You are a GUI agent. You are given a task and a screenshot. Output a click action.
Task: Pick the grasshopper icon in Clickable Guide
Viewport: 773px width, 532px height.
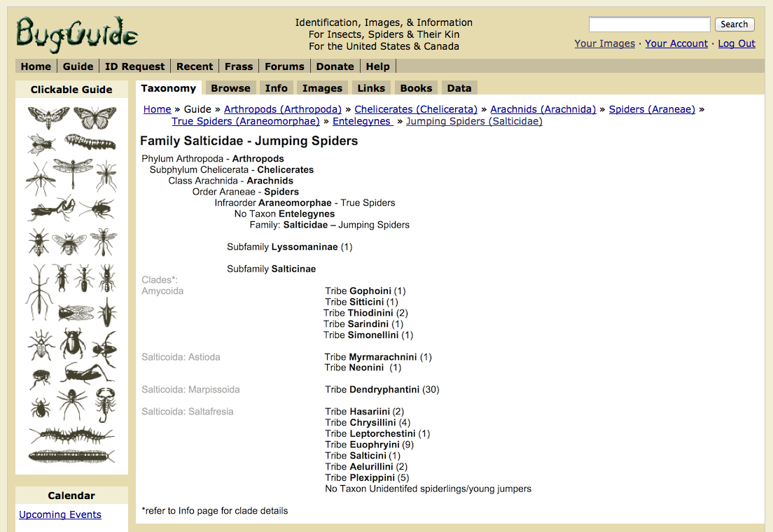point(88,373)
